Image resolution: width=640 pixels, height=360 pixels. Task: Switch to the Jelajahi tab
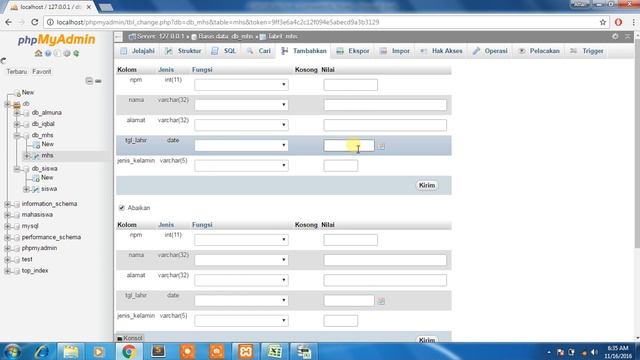pyautogui.click(x=138, y=51)
